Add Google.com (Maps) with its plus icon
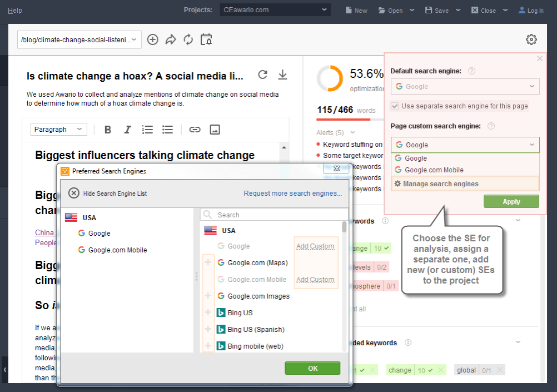557x392 pixels. [208, 262]
